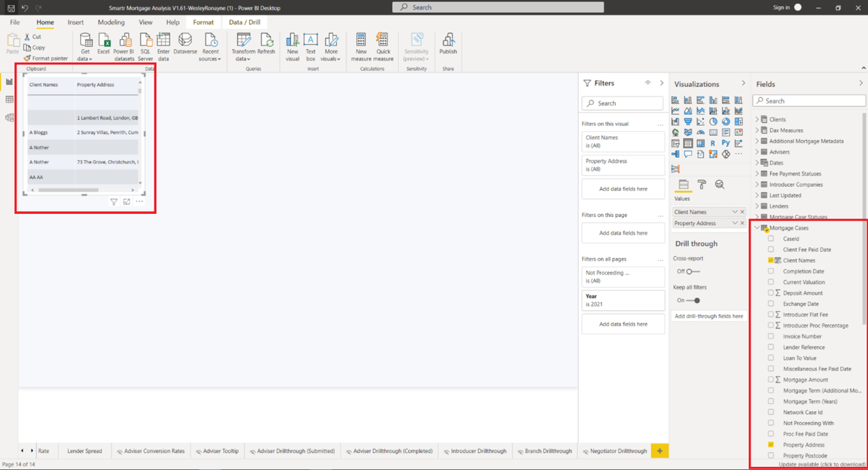
Task: Click the Fields pane Search box
Action: point(809,101)
